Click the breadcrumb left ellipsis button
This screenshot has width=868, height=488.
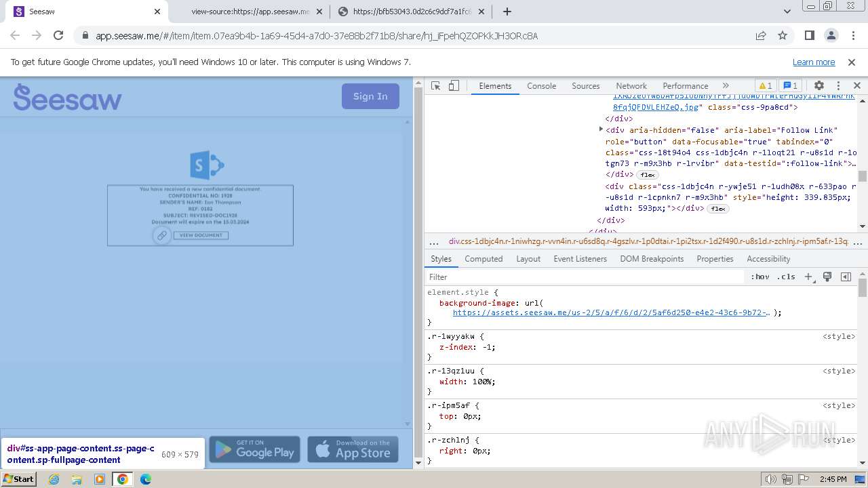[434, 242]
